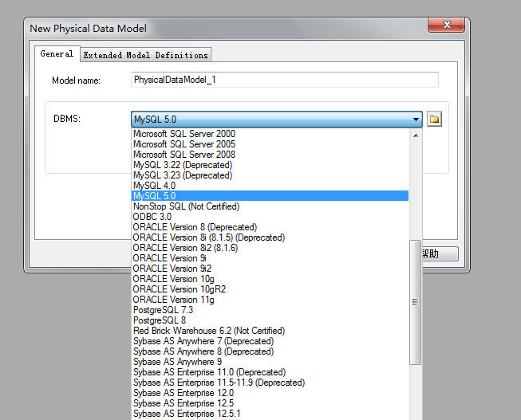
Task: Choose ORACLE Version 9i
Action: [270, 258]
